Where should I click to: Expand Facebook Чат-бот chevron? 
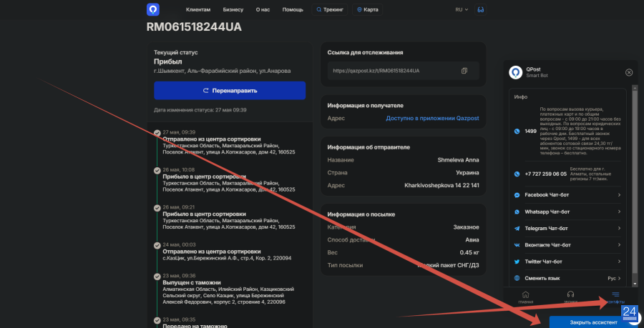[x=619, y=195]
